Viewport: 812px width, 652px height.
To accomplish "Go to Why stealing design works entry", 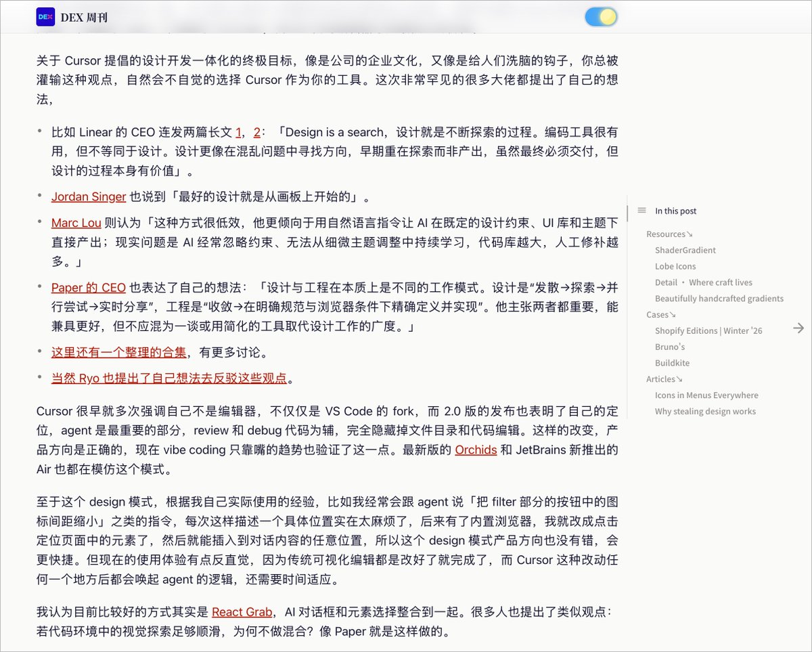I will click(x=705, y=412).
